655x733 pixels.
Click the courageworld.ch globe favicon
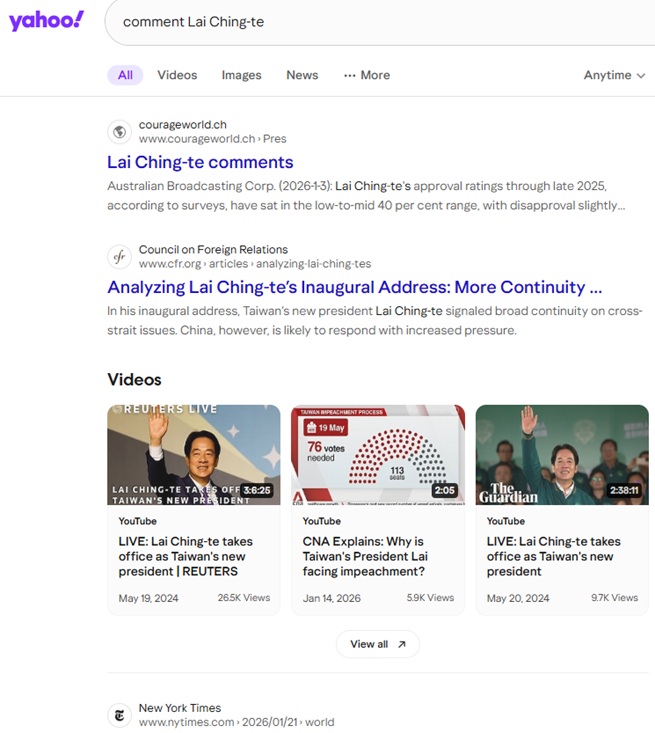[119, 132]
